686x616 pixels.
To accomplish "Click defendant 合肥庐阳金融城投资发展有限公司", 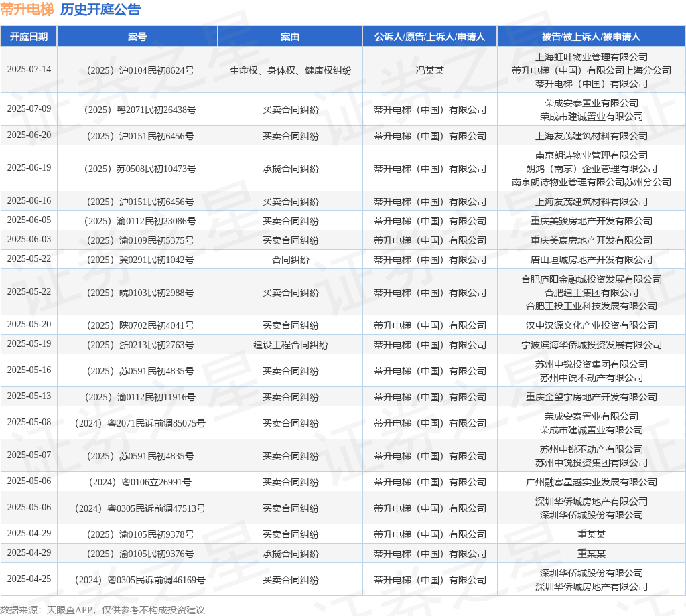I will 592,279.
